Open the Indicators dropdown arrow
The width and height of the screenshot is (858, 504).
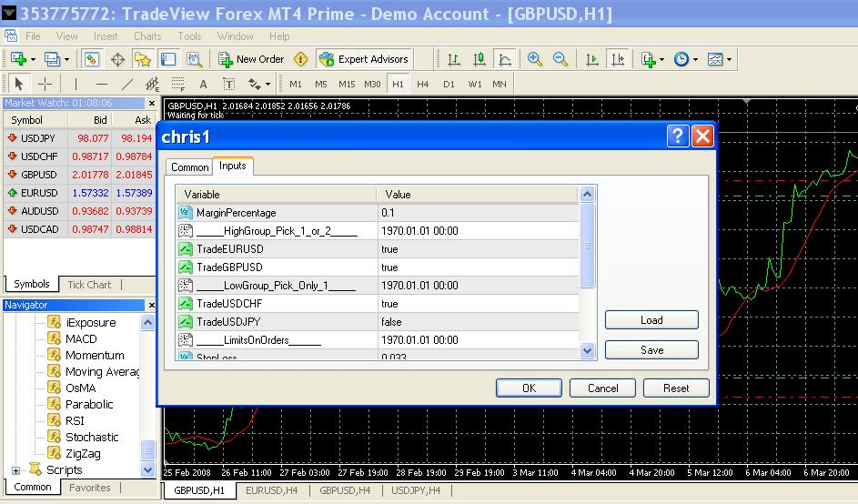[x=662, y=60]
